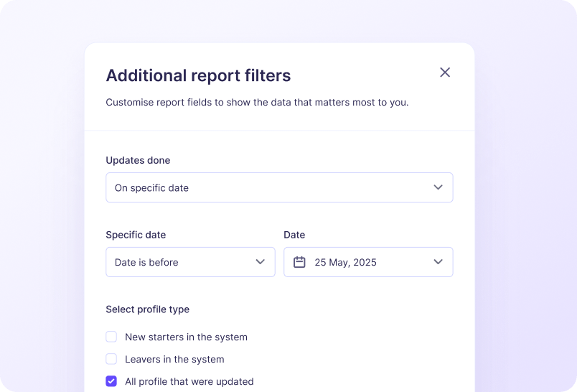
Task: Click the Customise report fields description text
Action: click(x=257, y=102)
